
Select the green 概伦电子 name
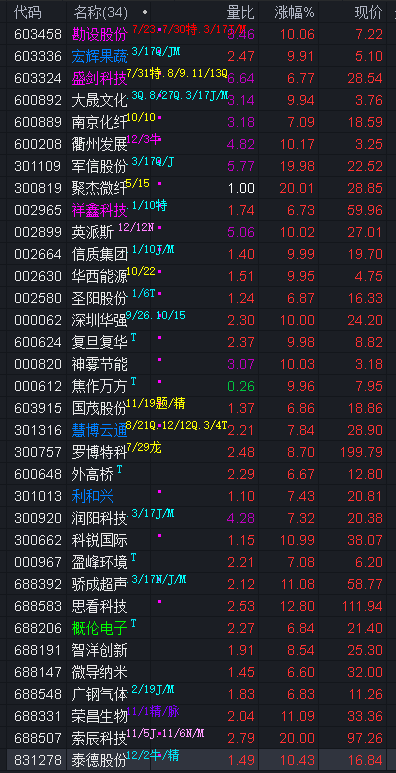pos(100,628)
